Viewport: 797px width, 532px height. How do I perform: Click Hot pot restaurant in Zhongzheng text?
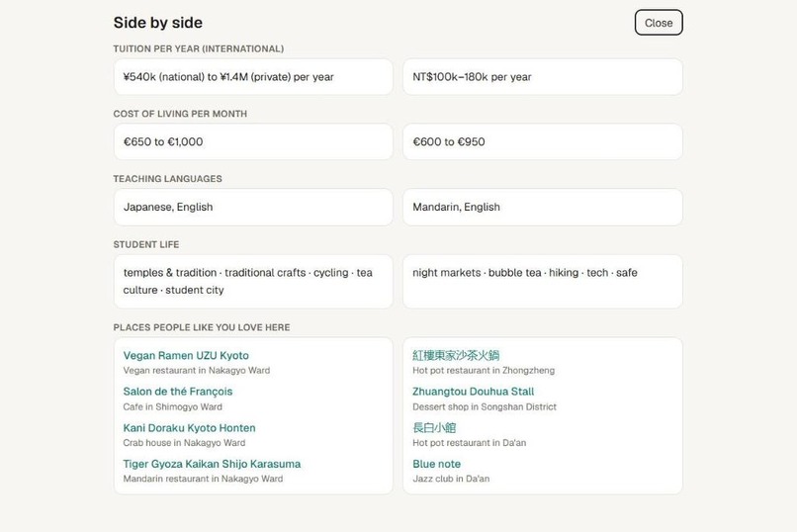point(484,371)
